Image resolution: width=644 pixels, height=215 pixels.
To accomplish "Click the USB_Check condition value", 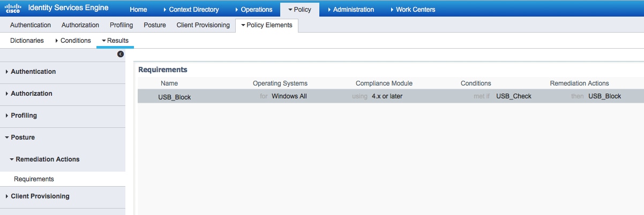I will click(514, 96).
